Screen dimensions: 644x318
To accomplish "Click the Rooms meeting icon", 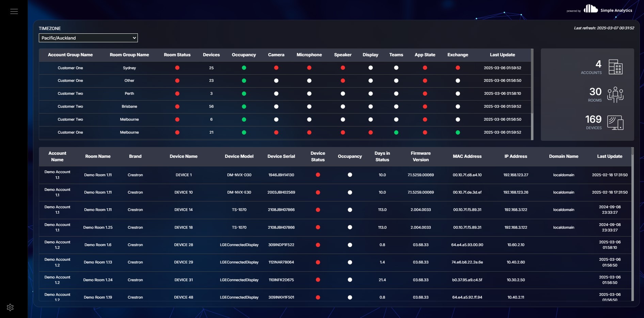I will pos(615,94).
